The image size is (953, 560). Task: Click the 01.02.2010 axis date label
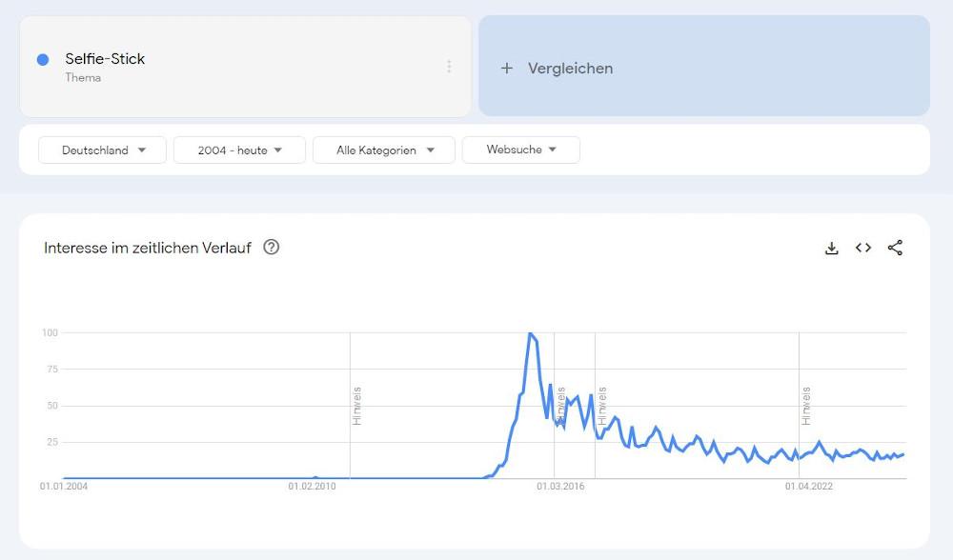pos(313,487)
